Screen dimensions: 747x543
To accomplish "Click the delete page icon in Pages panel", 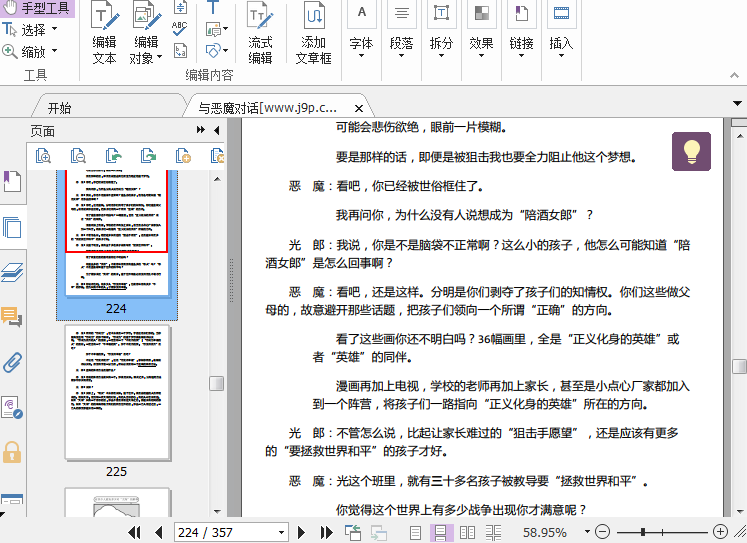I will (x=217, y=156).
